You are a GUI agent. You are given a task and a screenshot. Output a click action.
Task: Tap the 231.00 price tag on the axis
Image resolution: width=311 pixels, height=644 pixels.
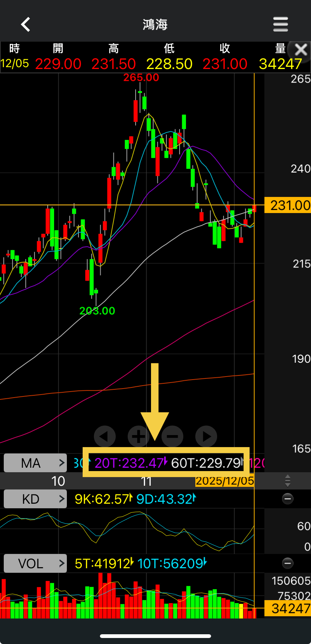pos(288,205)
